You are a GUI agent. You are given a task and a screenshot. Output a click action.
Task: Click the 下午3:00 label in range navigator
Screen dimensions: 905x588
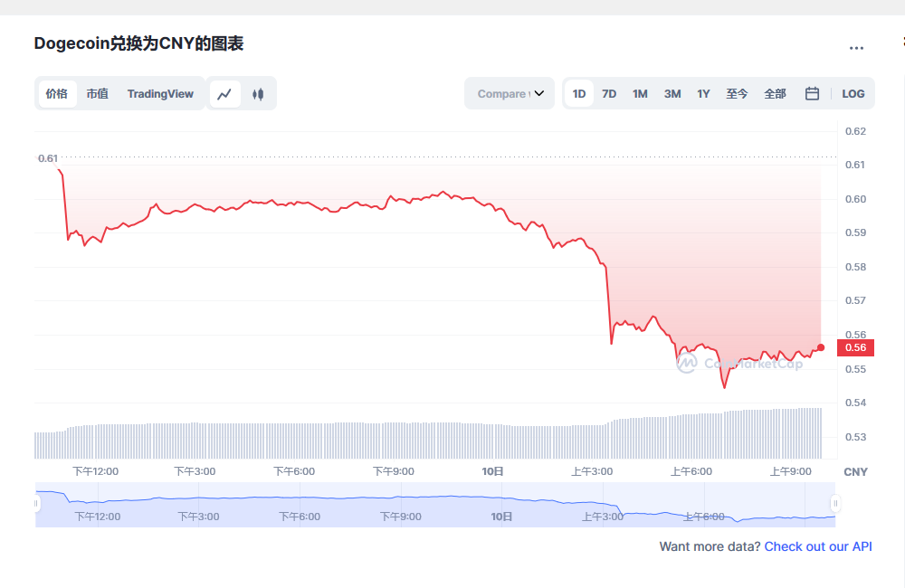[x=198, y=517]
